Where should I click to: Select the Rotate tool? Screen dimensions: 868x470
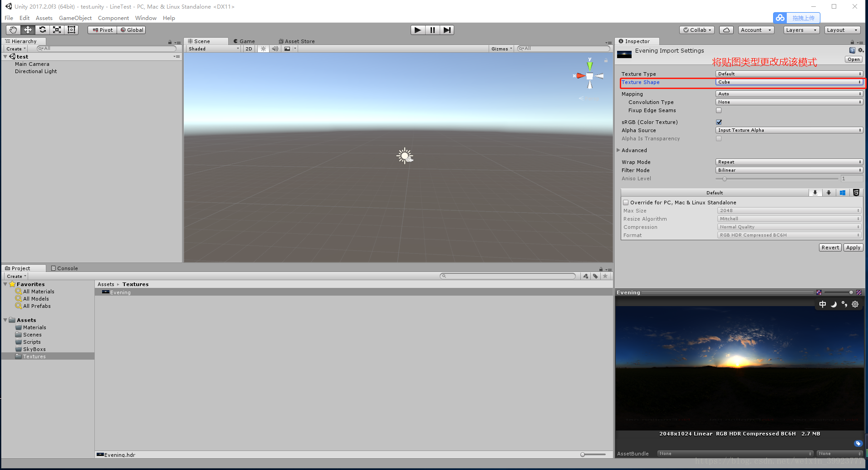pyautogui.click(x=42, y=30)
